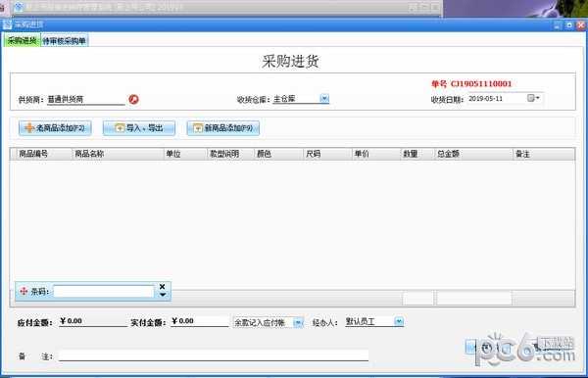Click the 条码 barcode input field
The image size is (588, 378).
[104, 291]
